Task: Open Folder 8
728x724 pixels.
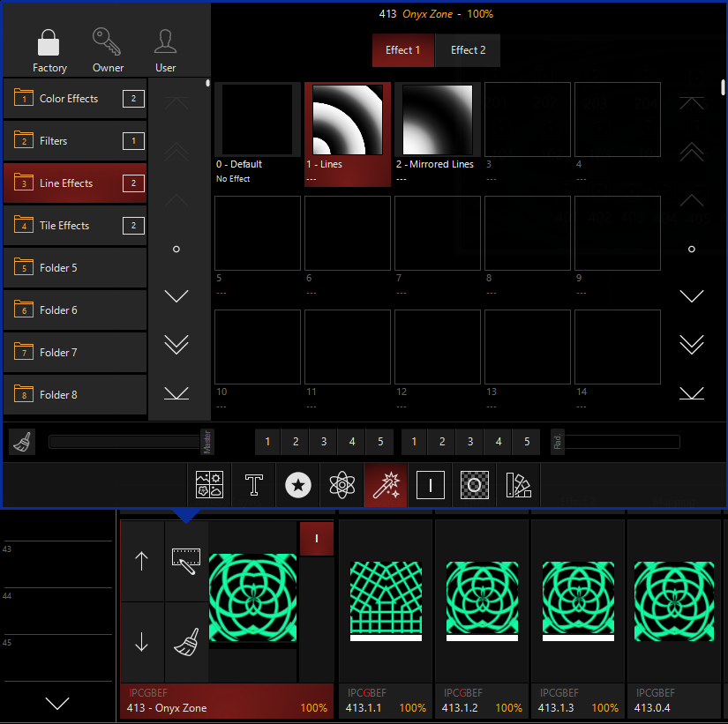Action: pos(75,394)
